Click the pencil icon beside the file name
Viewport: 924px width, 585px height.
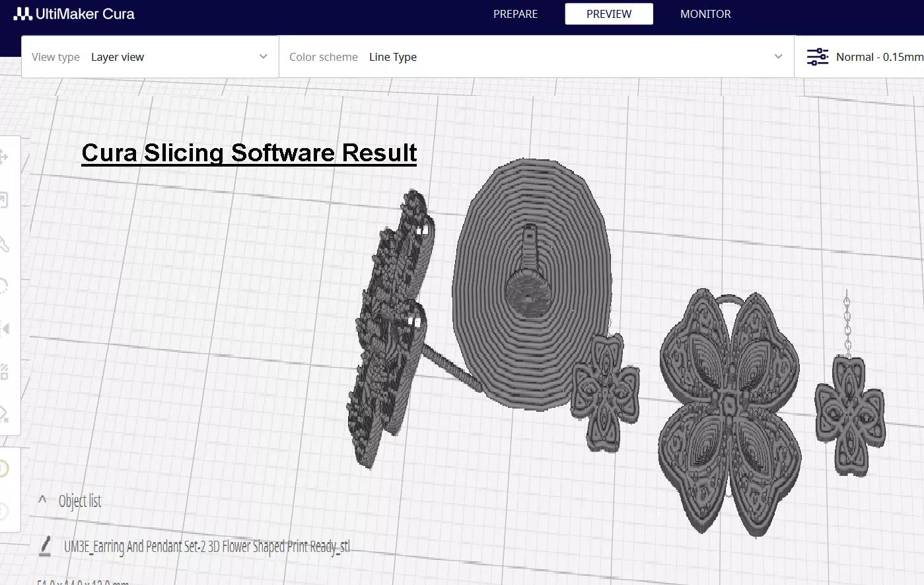pyautogui.click(x=46, y=546)
